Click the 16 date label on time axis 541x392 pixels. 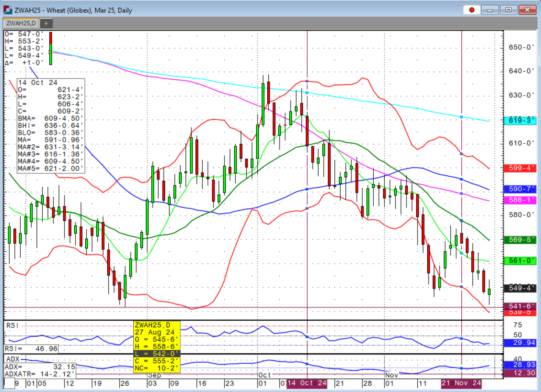coord(202,384)
